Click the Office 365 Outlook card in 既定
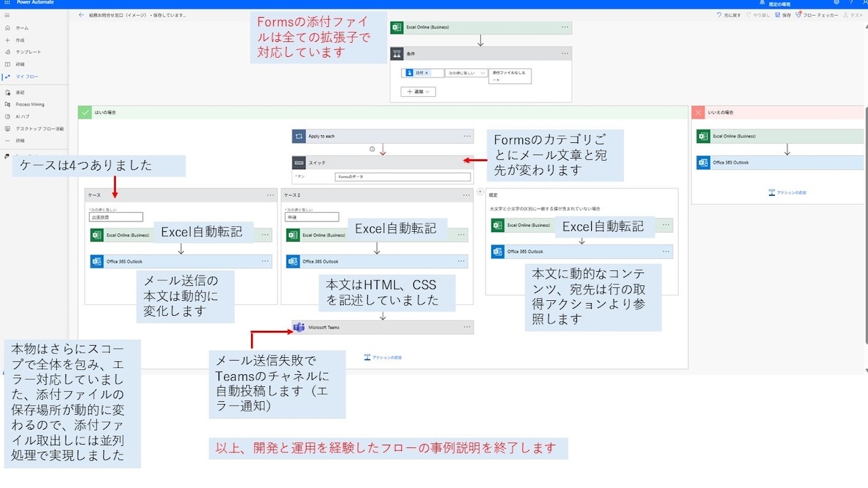Screen dimensions: 868x488 [x=582, y=251]
